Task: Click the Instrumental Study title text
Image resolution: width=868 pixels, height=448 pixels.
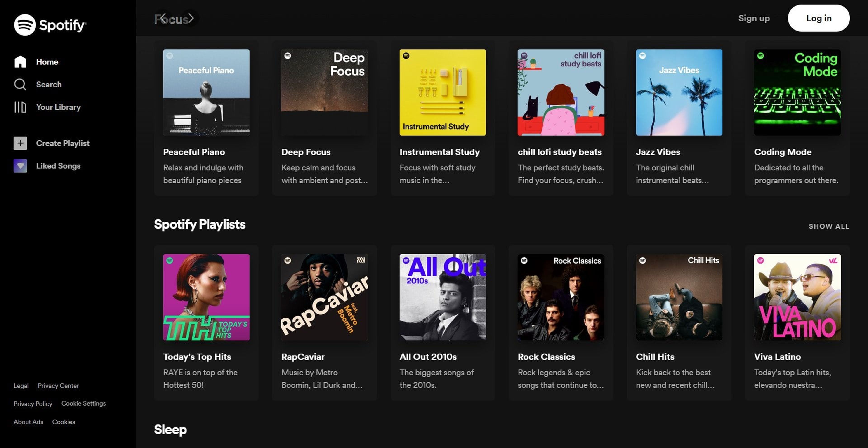Action: 440,152
